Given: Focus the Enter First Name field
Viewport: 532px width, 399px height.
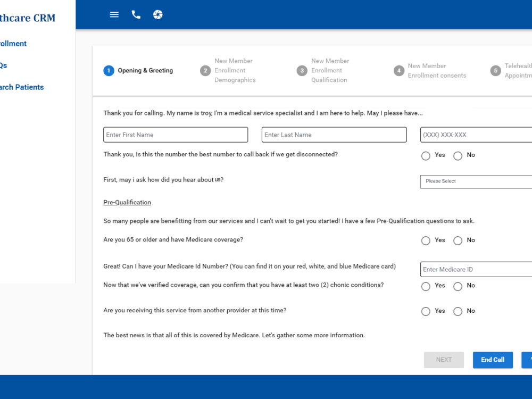Looking at the screenshot, I should (x=176, y=135).
